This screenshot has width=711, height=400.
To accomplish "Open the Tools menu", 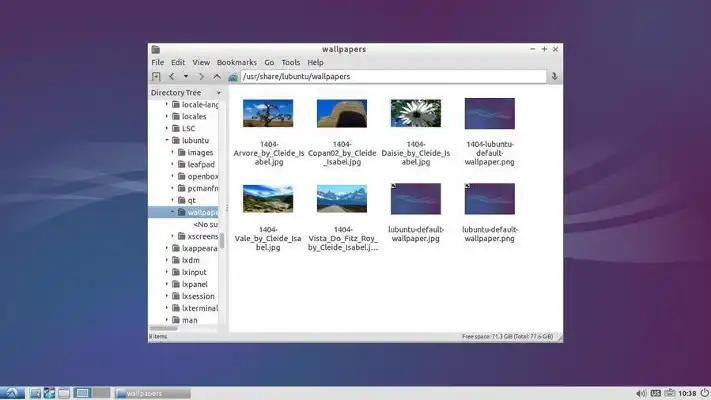I will point(290,62).
